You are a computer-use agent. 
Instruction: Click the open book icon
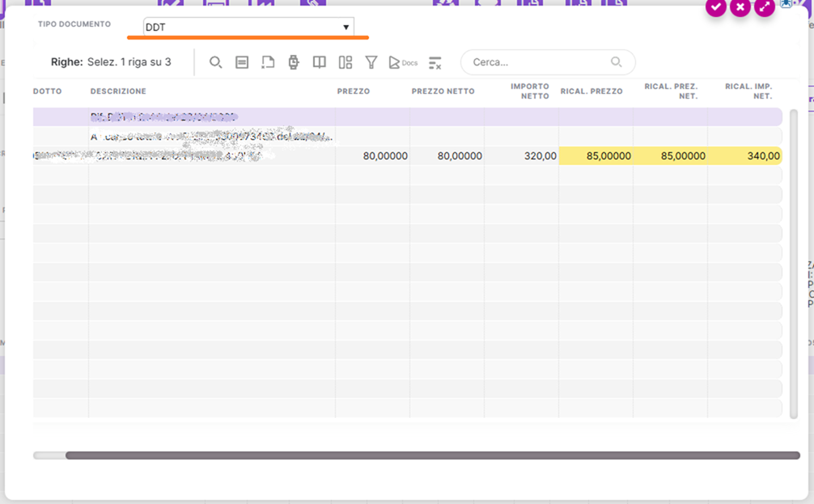320,62
